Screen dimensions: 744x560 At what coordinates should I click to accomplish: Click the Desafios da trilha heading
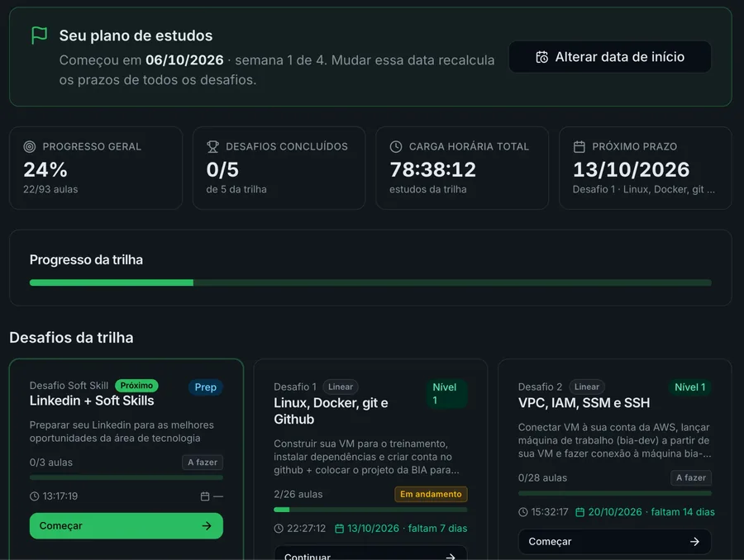tap(71, 338)
